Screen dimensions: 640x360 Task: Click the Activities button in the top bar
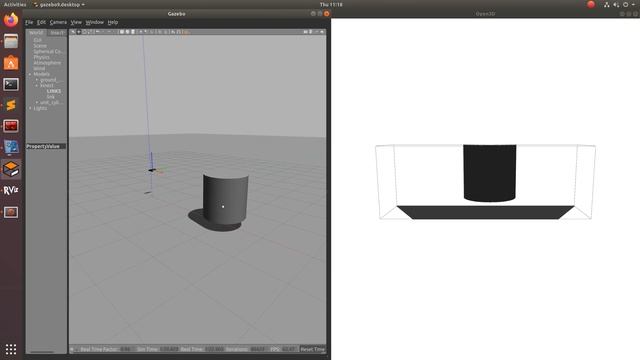pyautogui.click(x=15, y=4)
